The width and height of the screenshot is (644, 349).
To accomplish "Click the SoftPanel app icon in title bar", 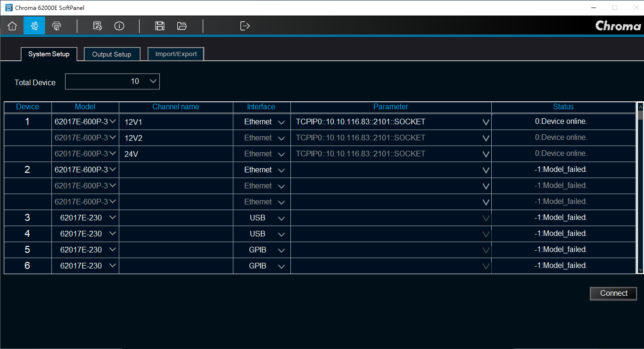I will coord(8,8).
